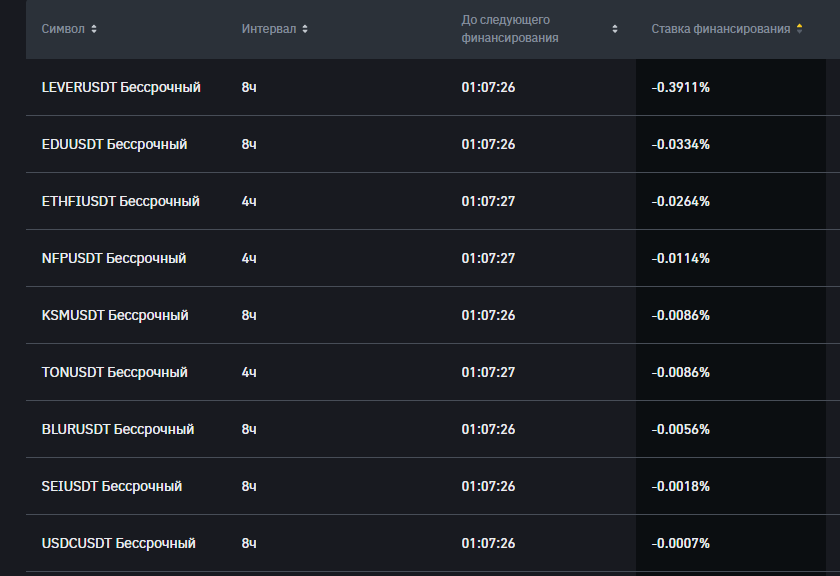840x576 pixels.
Task: Select BLURUSDT Бессрочный symbol
Action: click(118, 429)
